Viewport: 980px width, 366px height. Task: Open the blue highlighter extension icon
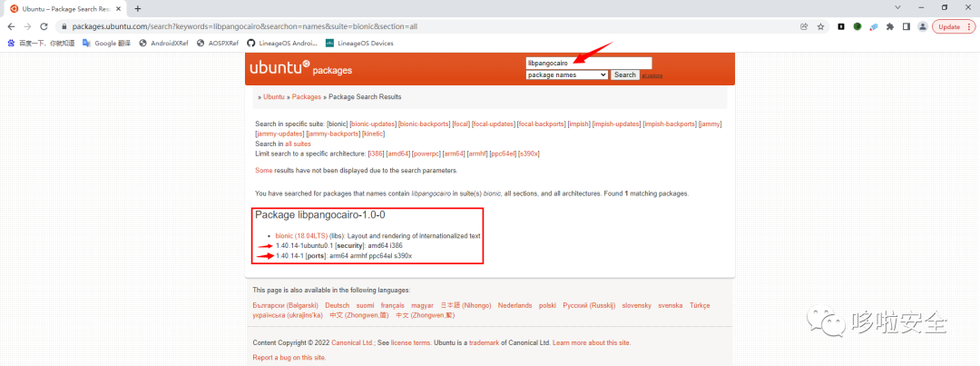coord(874,27)
